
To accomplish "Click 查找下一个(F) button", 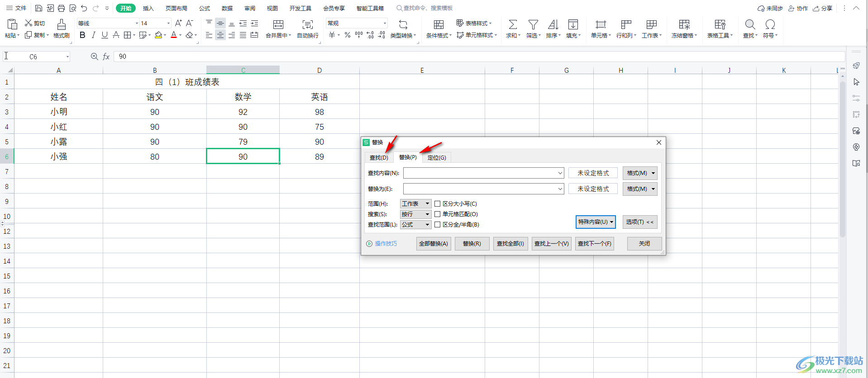I will pos(595,244).
